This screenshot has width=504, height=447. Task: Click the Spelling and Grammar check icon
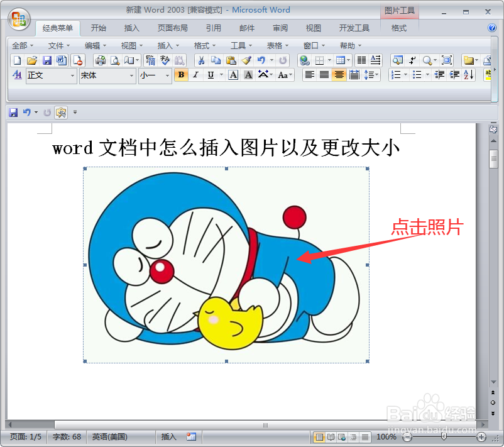165,60
